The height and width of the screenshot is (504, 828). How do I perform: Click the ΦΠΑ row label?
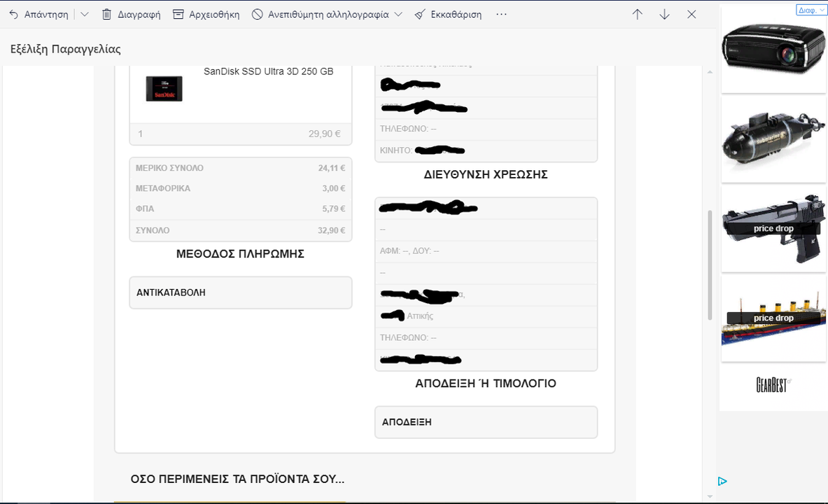pyautogui.click(x=145, y=209)
